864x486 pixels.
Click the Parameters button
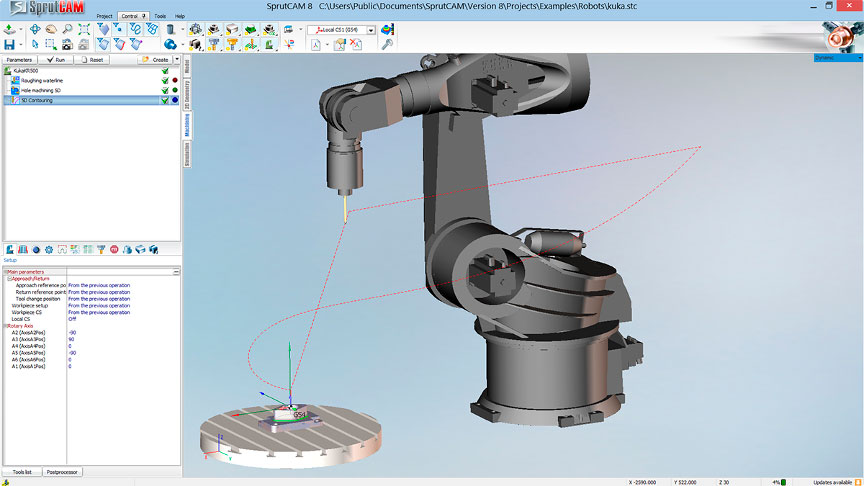pyautogui.click(x=19, y=60)
